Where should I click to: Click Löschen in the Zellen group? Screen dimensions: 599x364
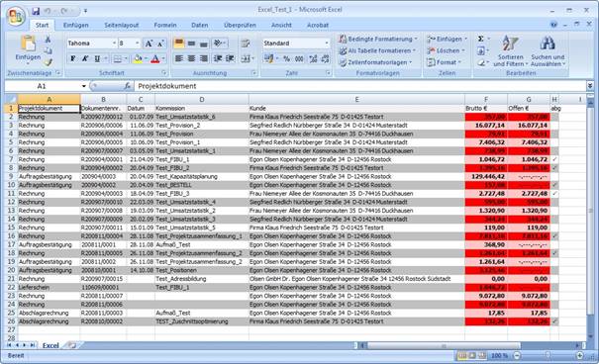point(446,50)
